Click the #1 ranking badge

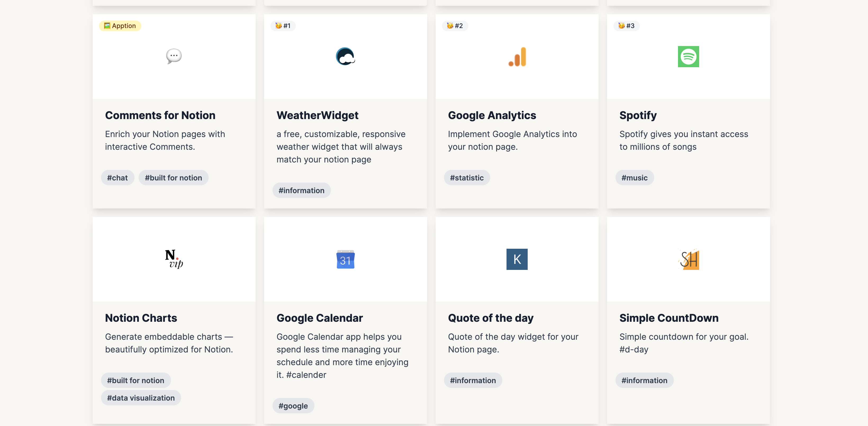(283, 26)
